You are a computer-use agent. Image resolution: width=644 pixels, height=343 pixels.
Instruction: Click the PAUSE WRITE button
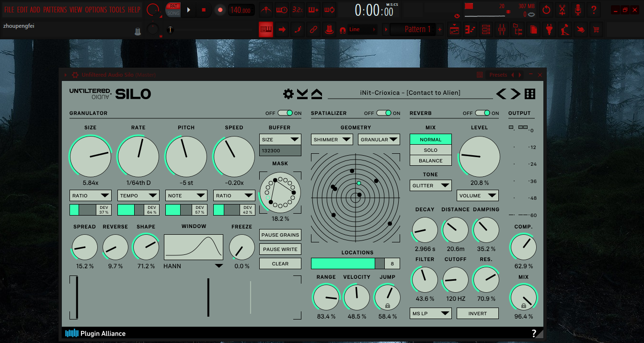click(280, 249)
